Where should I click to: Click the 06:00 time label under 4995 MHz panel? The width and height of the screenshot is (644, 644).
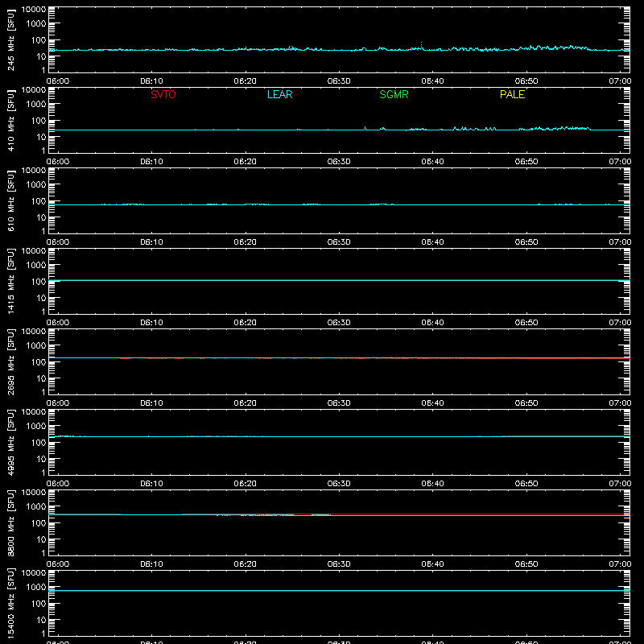[x=58, y=484]
